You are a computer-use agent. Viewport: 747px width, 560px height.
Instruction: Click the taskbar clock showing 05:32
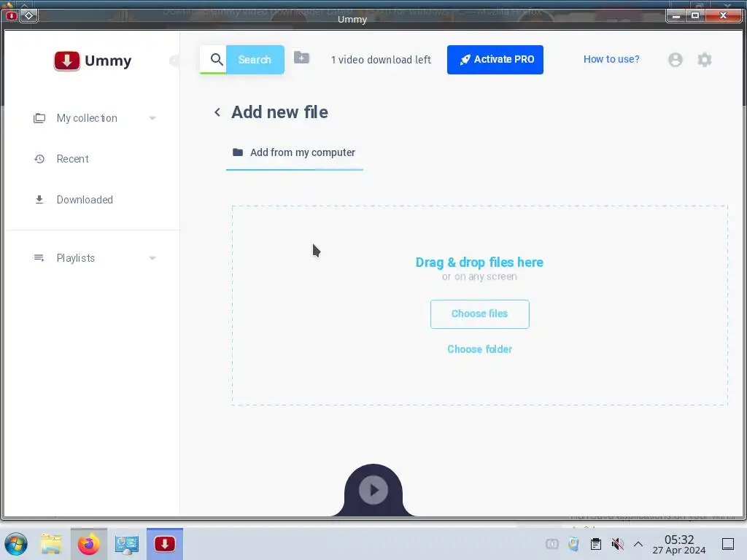click(679, 544)
